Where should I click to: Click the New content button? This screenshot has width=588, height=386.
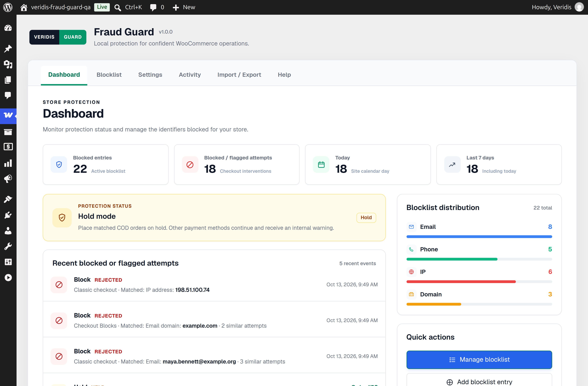tap(184, 7)
